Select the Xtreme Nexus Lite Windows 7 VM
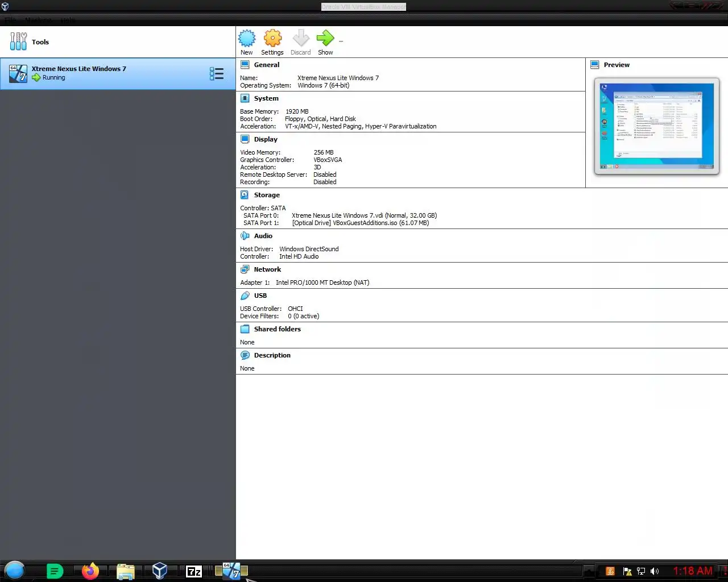728x582 pixels. 118,73
